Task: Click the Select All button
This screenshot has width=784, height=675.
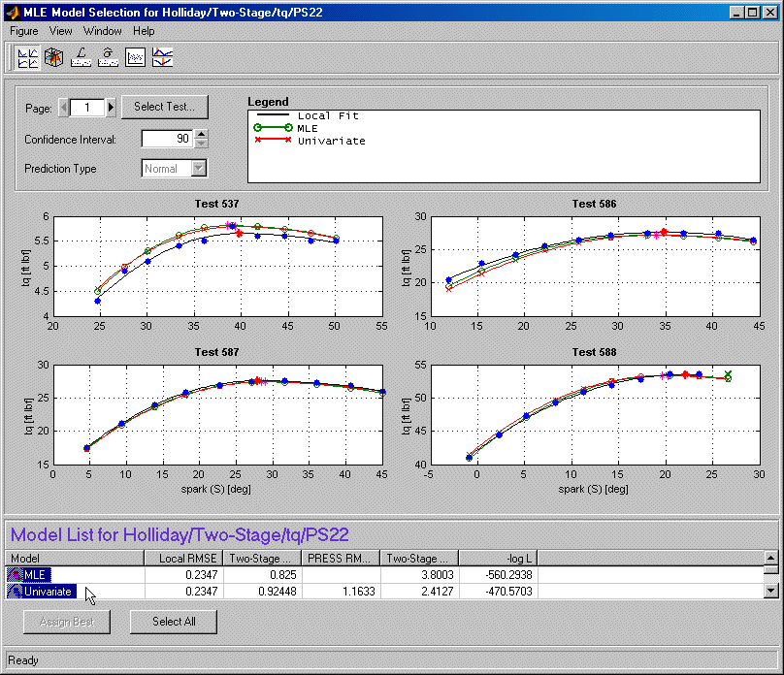Action: (174, 622)
